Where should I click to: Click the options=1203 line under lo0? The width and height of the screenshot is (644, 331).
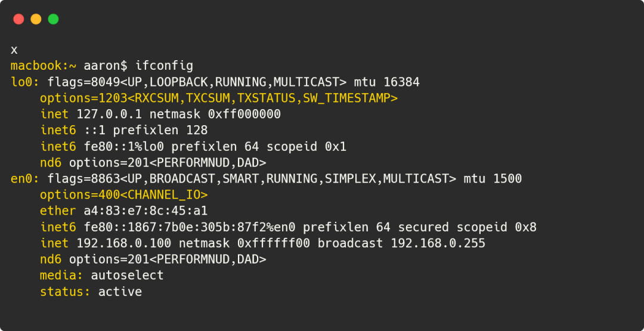[218, 98]
